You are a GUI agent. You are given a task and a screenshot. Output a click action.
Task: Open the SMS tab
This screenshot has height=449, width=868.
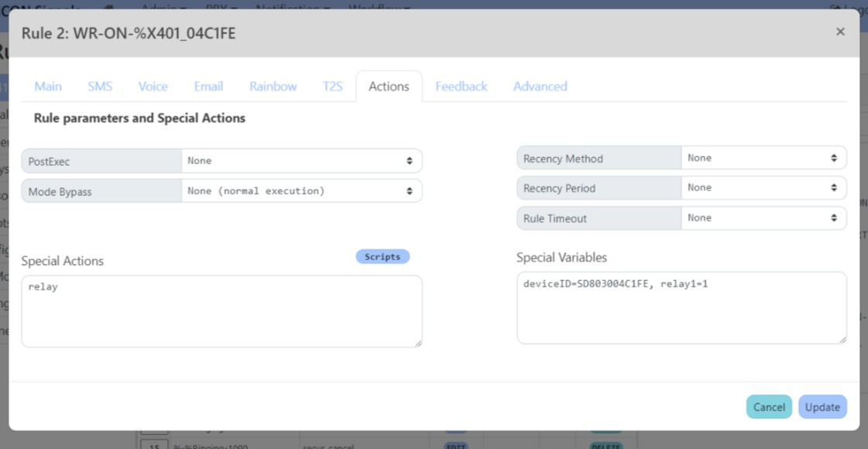pyautogui.click(x=100, y=87)
